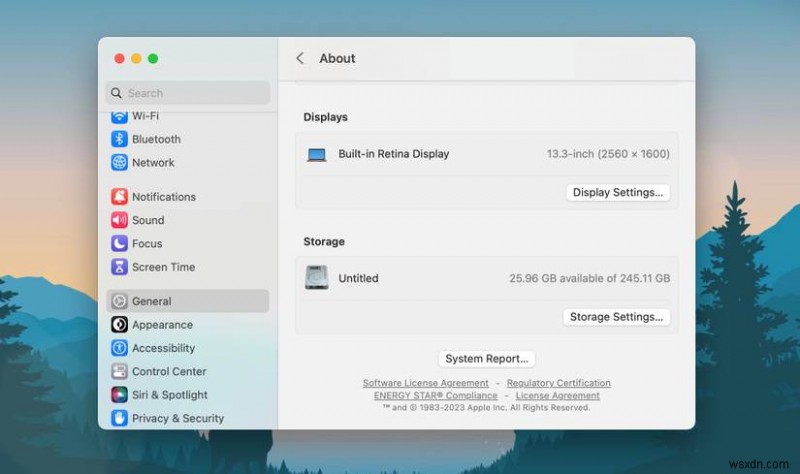Screen dimensions: 800x474
Task: Click the Siri & Spotlight icon
Action: pos(119,395)
